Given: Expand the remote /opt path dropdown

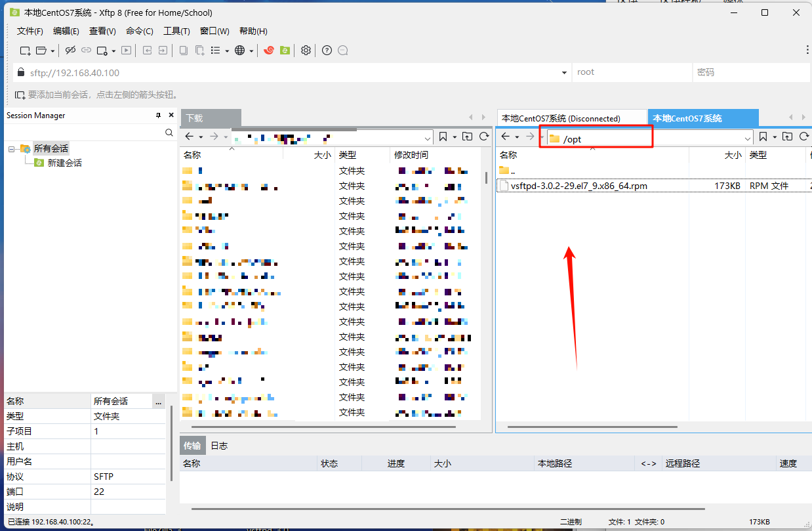Looking at the screenshot, I should click(x=748, y=138).
